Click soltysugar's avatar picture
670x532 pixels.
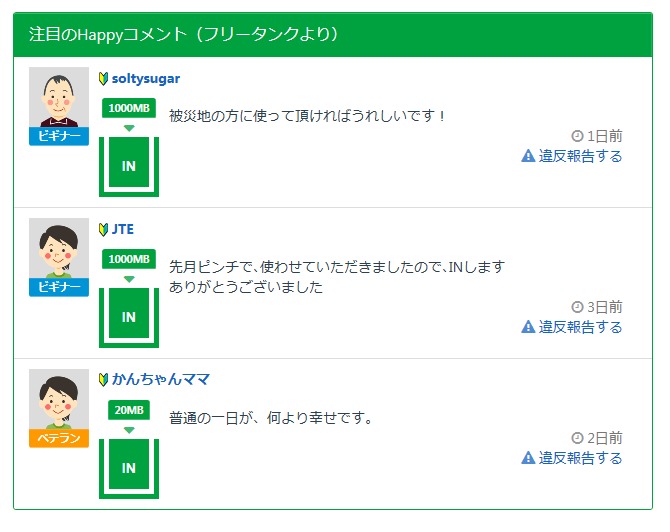tap(59, 98)
